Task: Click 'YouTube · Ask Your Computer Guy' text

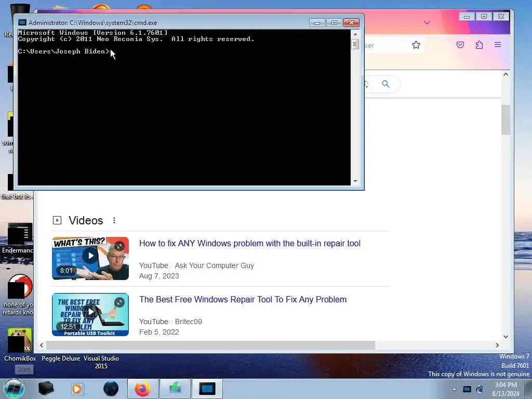Action: (x=196, y=265)
